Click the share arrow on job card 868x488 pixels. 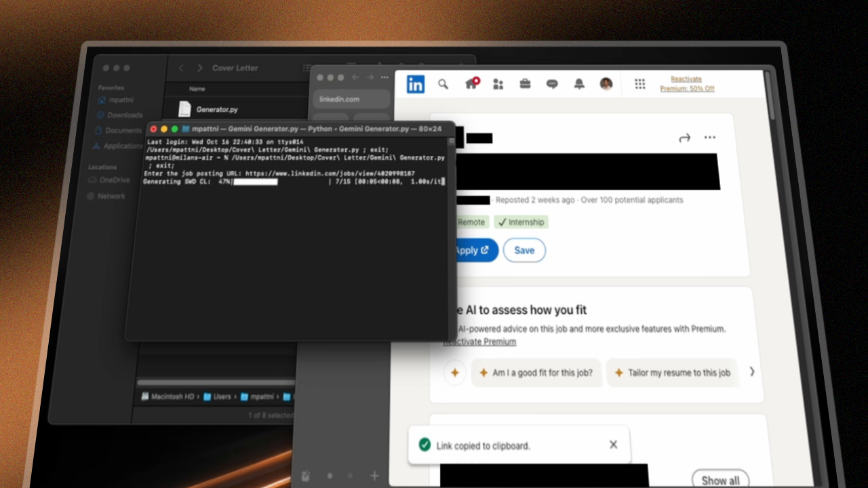click(684, 138)
